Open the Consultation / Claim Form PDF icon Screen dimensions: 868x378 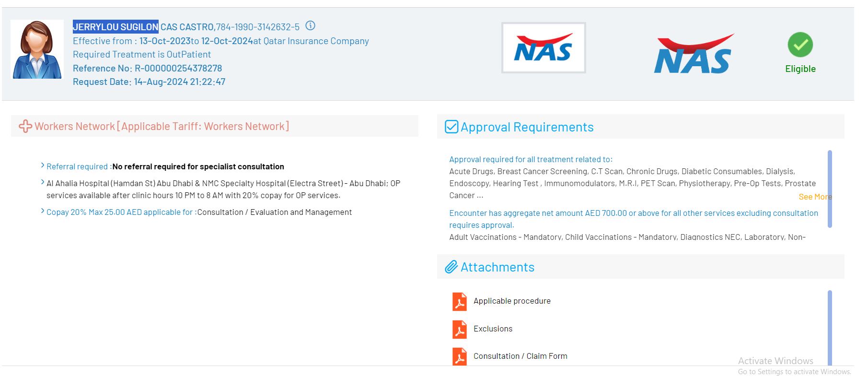pos(460,356)
